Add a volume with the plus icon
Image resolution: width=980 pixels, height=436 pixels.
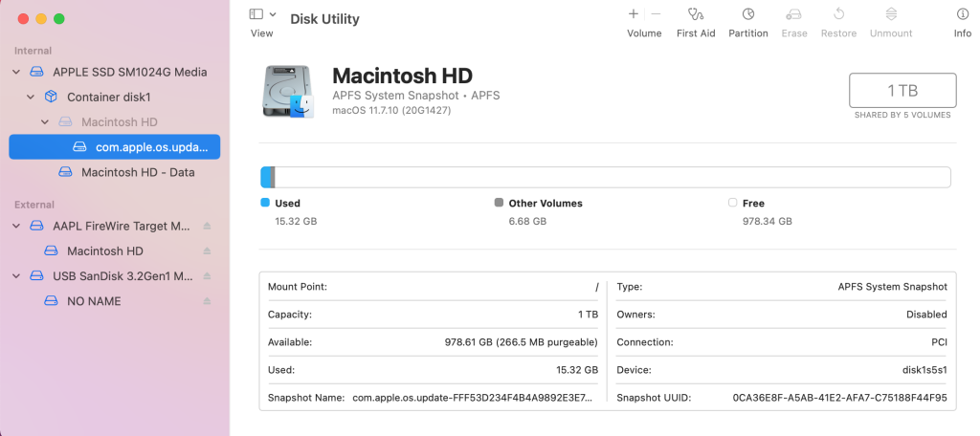coord(634,13)
